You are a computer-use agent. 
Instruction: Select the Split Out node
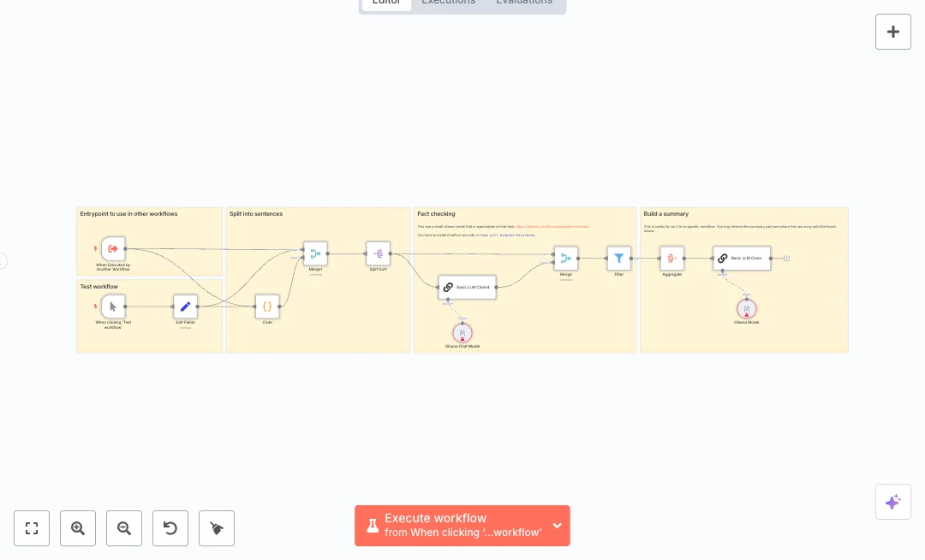tap(378, 253)
